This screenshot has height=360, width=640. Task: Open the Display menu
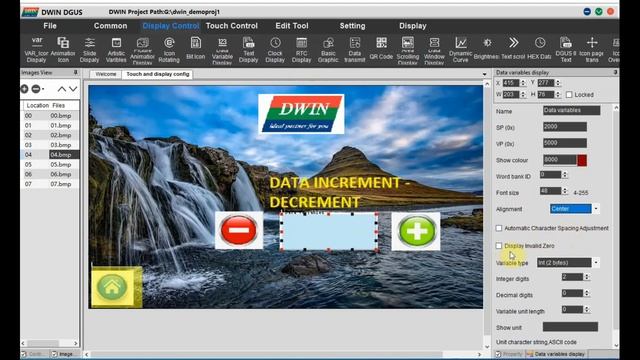(413, 26)
